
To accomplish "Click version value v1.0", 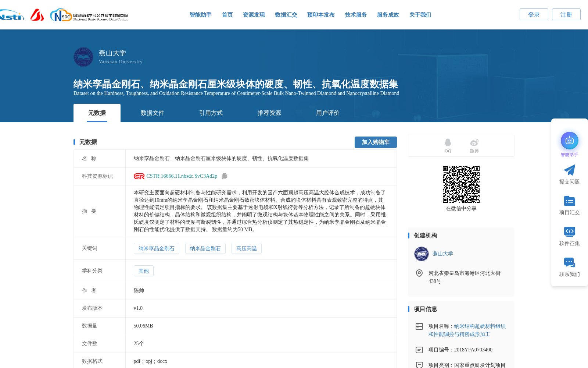I will click(138, 308).
